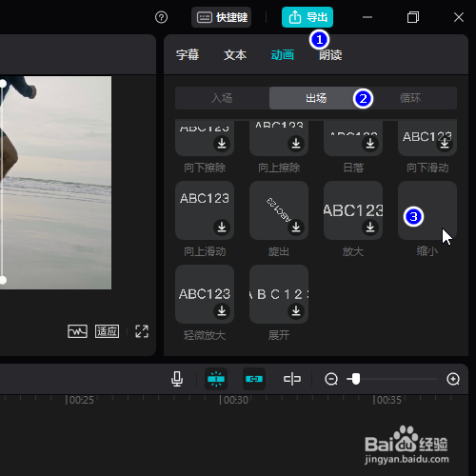Select the 轻微放大 animation thumbnail
476x476 pixels.
point(205,294)
